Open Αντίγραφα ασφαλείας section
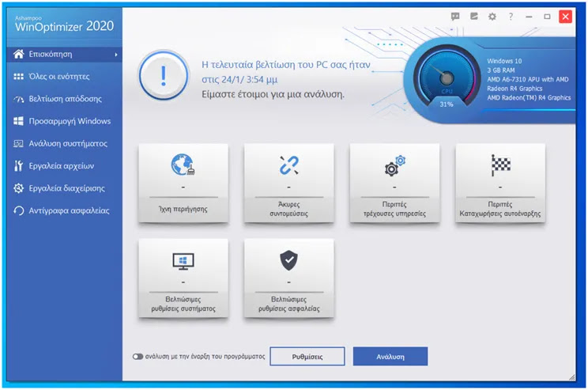588x390 pixels. (65, 210)
